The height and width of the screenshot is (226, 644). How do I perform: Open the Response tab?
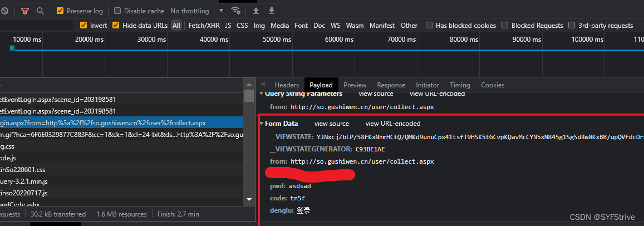pos(391,85)
